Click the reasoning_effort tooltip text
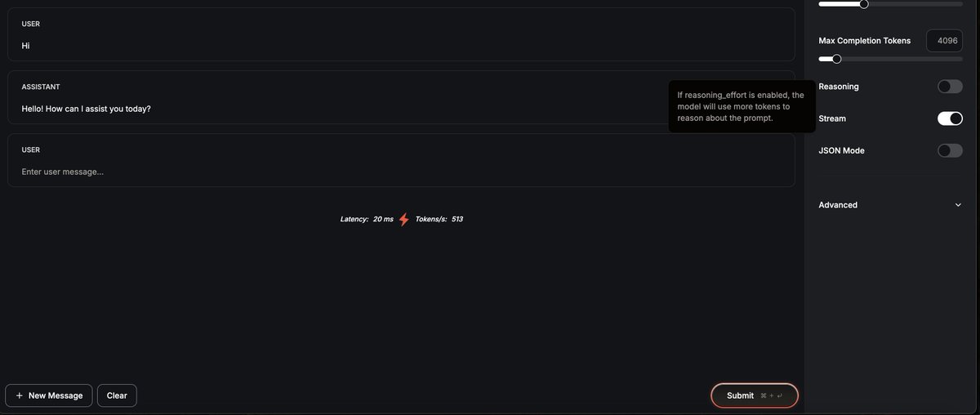Viewport: 980px width, 415px height. (741, 106)
